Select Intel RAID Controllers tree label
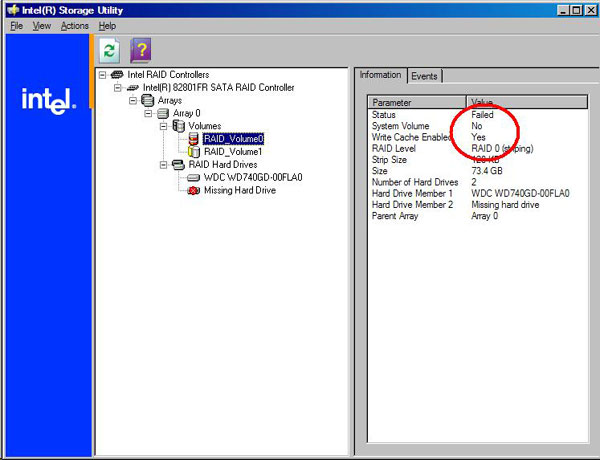This screenshot has height=460, width=600. click(x=168, y=75)
